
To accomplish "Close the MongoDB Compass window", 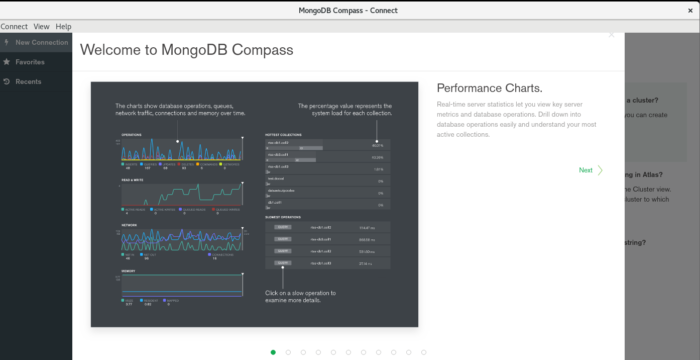I will pyautogui.click(x=690, y=11).
